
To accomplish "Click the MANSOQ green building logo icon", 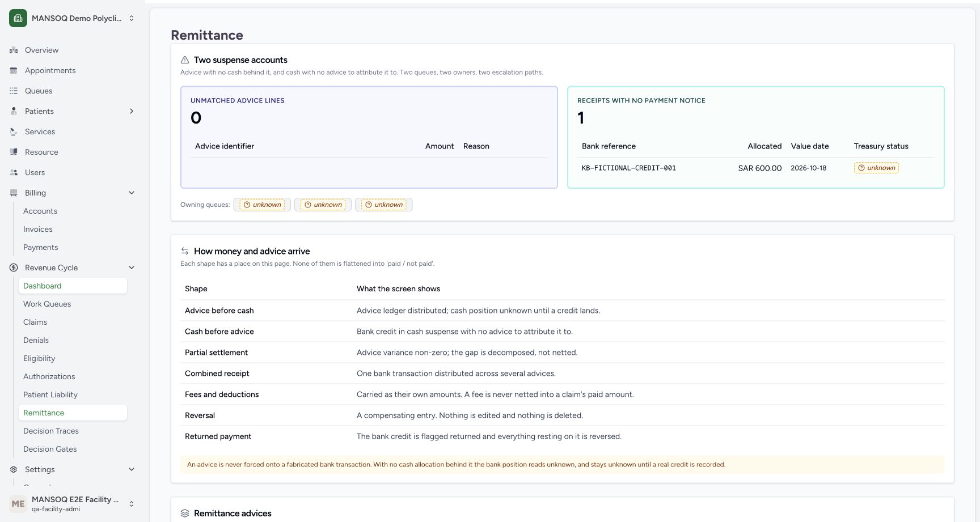I will pos(18,18).
